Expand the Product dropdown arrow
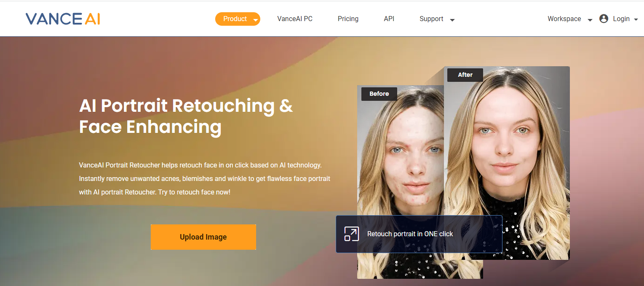Viewport: 644px width, 286px height. point(255,20)
